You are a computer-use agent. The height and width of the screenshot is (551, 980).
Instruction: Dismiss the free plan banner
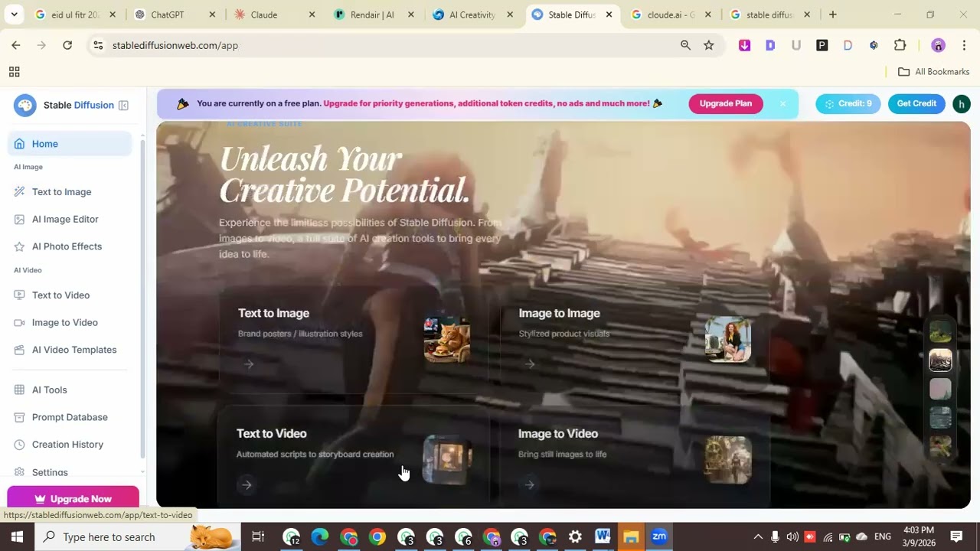(782, 103)
